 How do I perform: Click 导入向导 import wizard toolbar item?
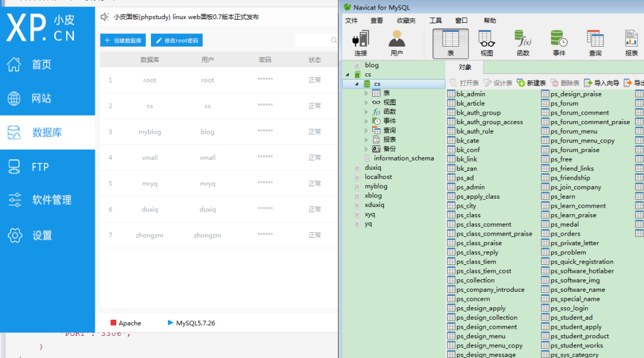point(602,83)
